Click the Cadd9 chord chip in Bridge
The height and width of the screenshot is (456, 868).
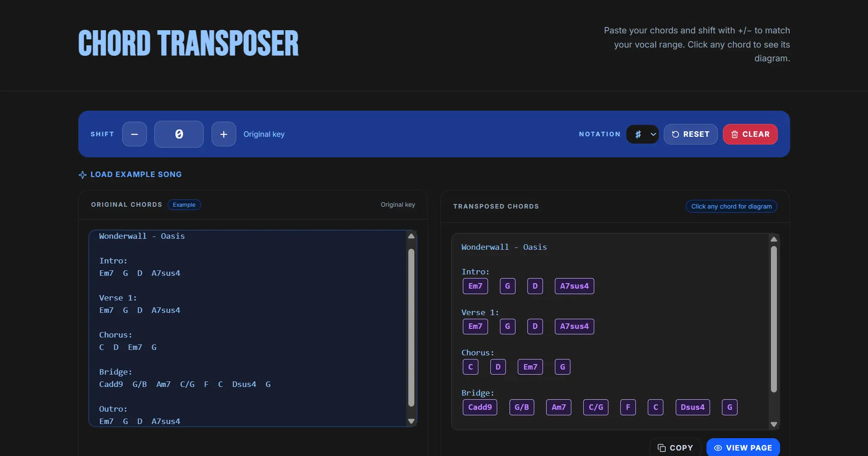point(480,407)
